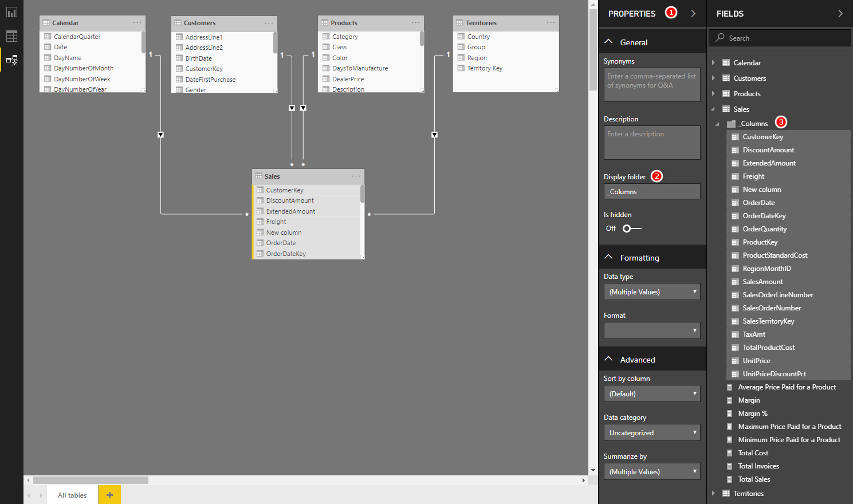Expand the Products table in Fields
The width and height of the screenshot is (853, 504).
click(x=713, y=94)
